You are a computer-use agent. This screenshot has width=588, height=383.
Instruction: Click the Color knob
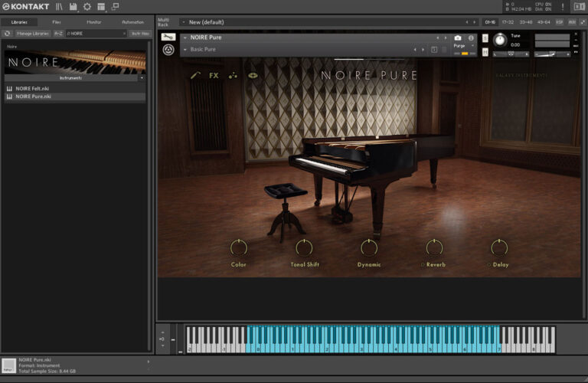(x=239, y=248)
